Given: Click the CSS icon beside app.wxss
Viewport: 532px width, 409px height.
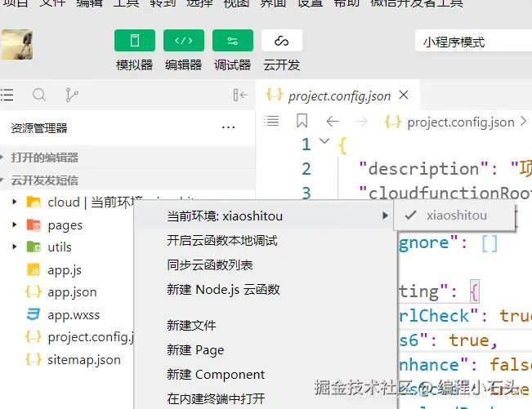Looking at the screenshot, I should 34,314.
